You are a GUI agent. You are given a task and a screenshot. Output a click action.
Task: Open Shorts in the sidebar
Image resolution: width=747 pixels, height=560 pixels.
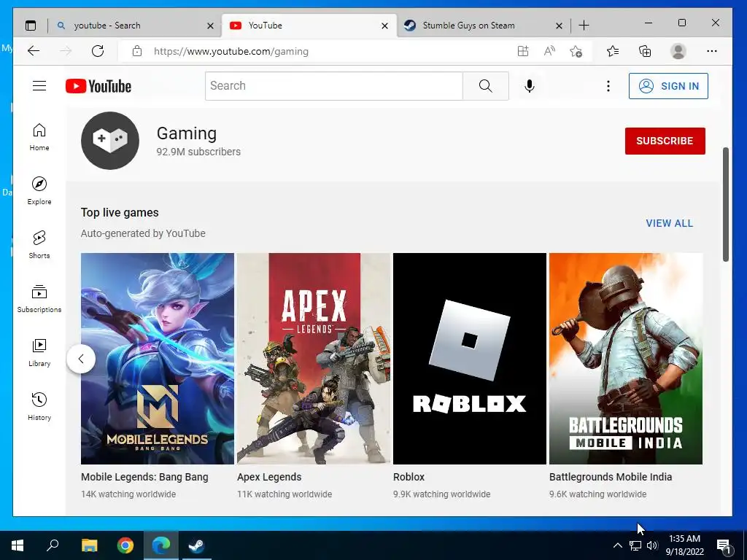point(39,245)
